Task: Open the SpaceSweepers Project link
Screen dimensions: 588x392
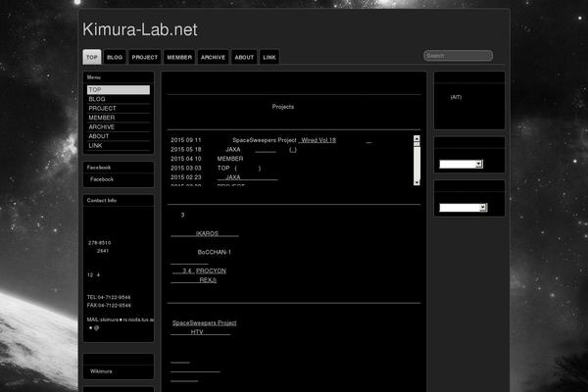Action: pos(205,323)
